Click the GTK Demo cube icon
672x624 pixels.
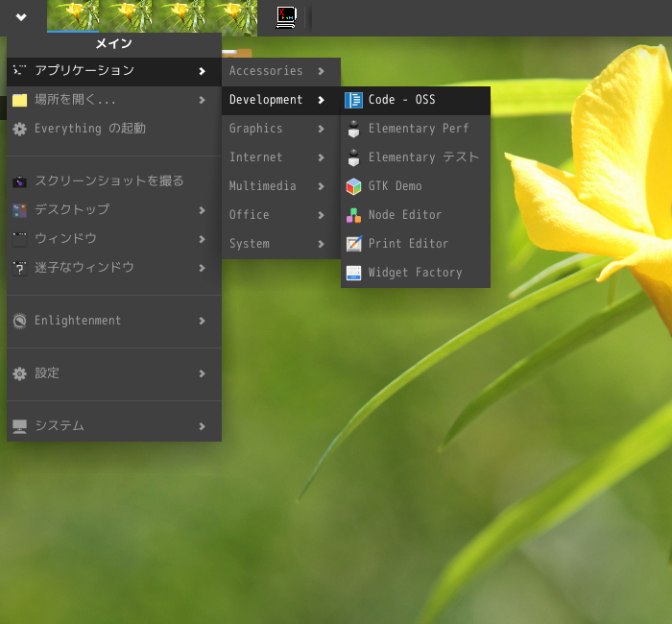[353, 186]
